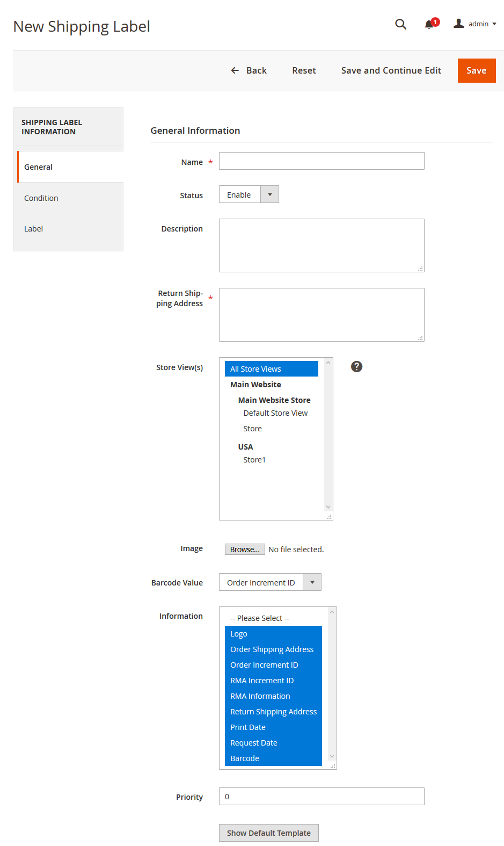Switch to the Label tab
The width and height of the screenshot is (504, 846).
[33, 229]
